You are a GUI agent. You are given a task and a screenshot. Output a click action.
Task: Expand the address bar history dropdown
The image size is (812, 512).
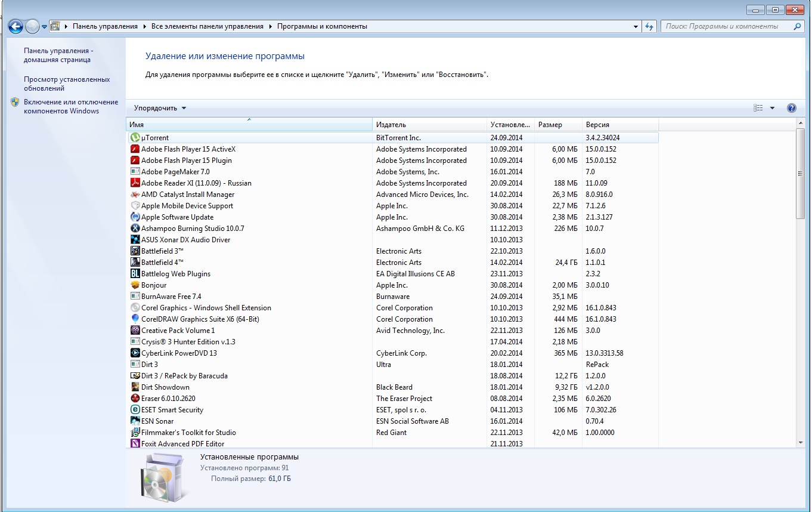pyautogui.click(x=636, y=26)
